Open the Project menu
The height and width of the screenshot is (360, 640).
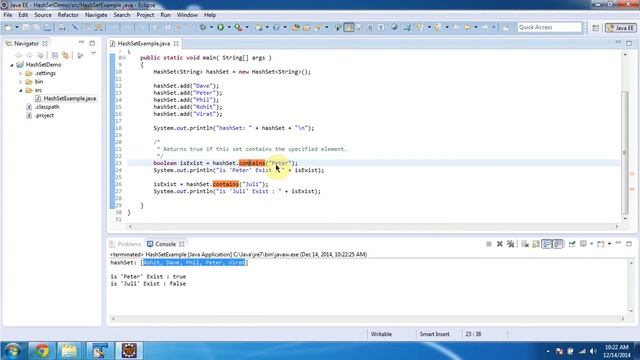(x=145, y=15)
